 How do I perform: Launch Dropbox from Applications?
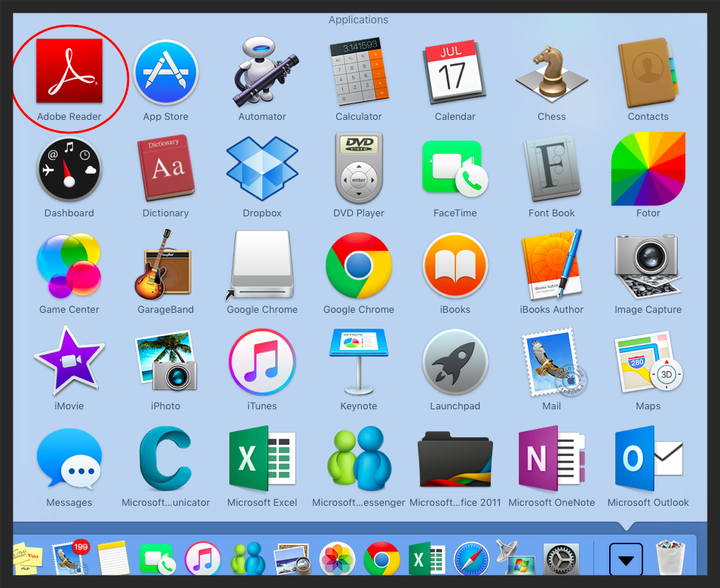(262, 169)
